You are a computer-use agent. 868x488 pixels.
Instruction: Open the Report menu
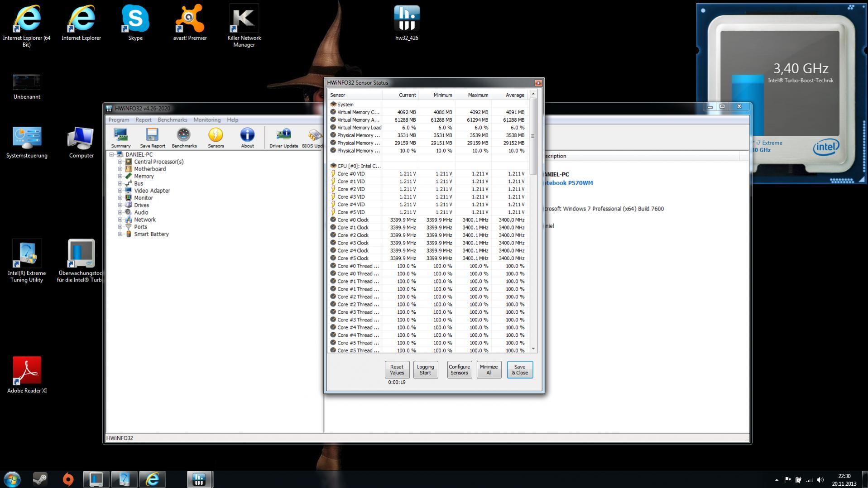143,120
